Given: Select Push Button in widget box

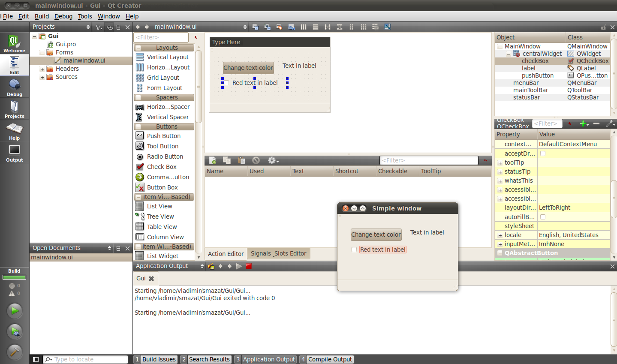Looking at the screenshot, I should [164, 136].
